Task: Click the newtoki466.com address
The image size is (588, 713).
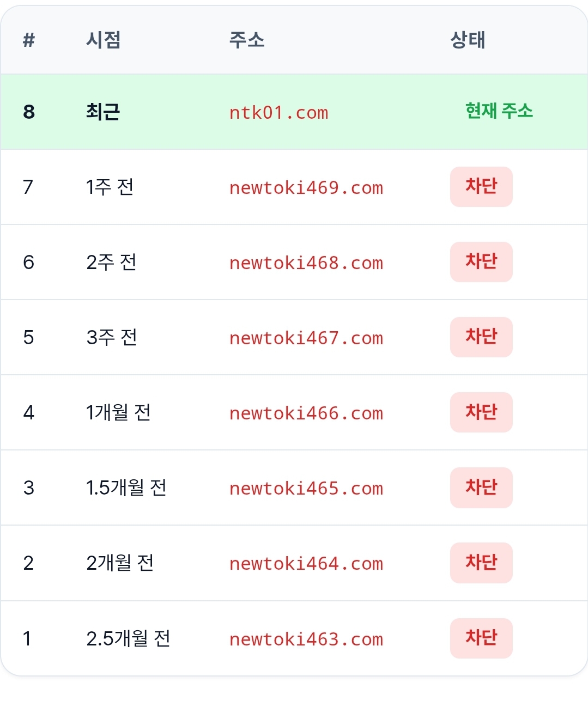Action: 306,413
